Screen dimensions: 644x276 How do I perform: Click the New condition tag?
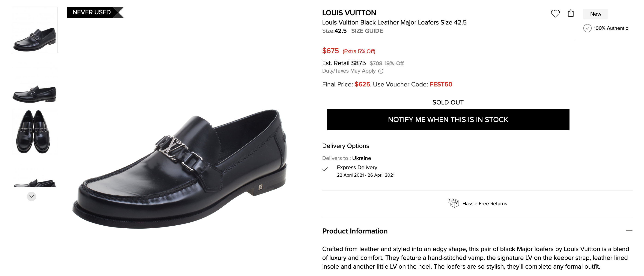pyautogui.click(x=596, y=14)
